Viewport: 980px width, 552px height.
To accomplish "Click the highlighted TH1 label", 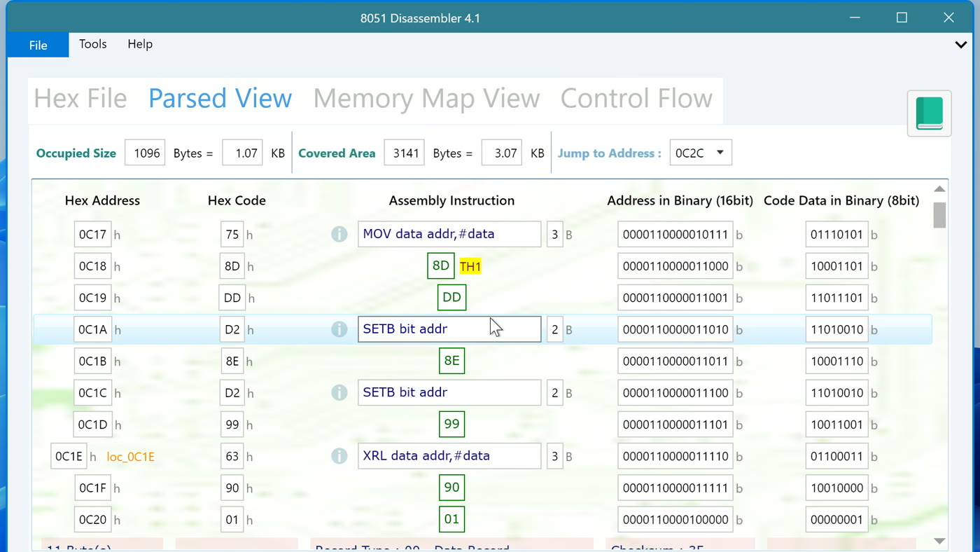I will click(470, 266).
